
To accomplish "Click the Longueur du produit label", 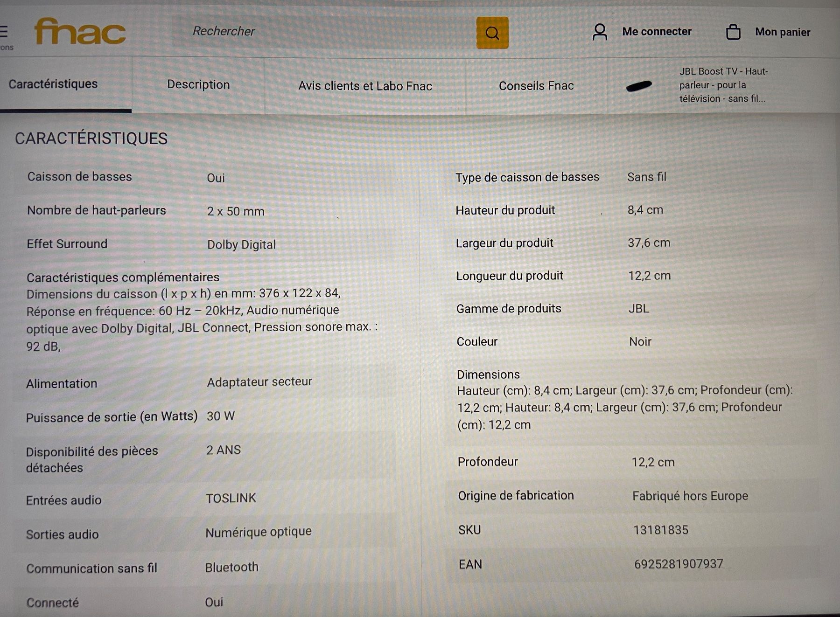I will [510, 276].
